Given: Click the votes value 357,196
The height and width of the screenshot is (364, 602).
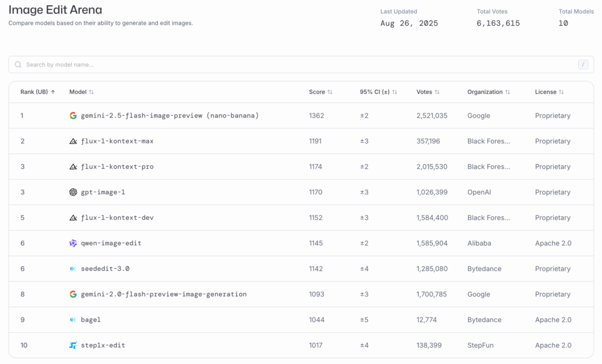Looking at the screenshot, I should pos(428,141).
